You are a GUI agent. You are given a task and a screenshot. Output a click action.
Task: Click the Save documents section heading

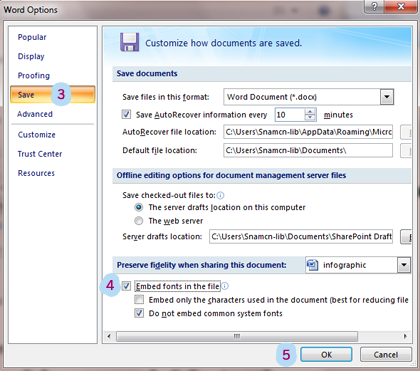click(147, 74)
